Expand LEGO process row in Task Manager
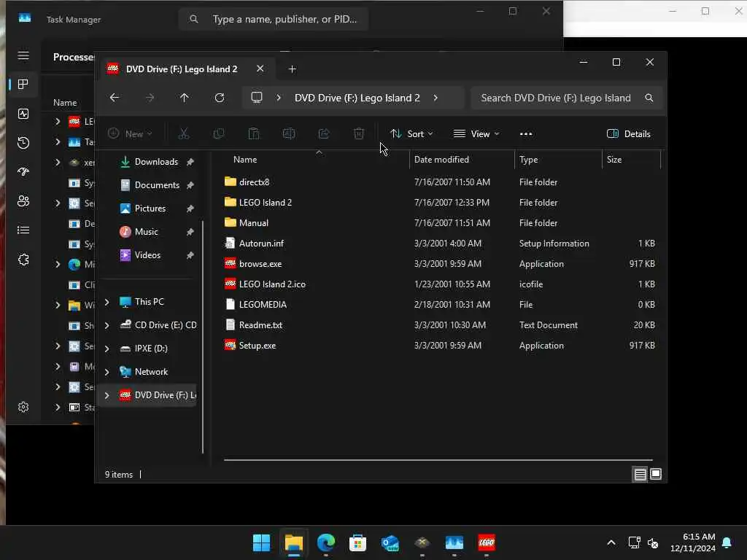Viewport: 747px width, 560px height. (58, 122)
